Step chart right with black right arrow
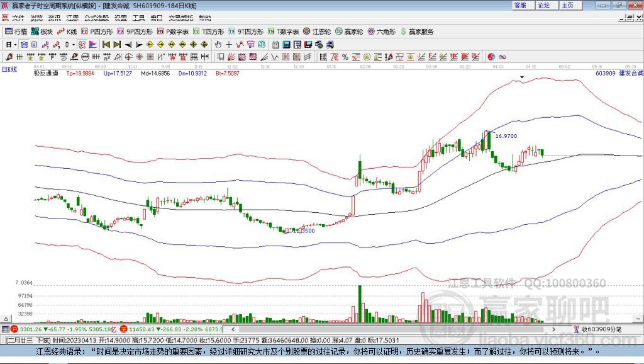 [139, 45]
